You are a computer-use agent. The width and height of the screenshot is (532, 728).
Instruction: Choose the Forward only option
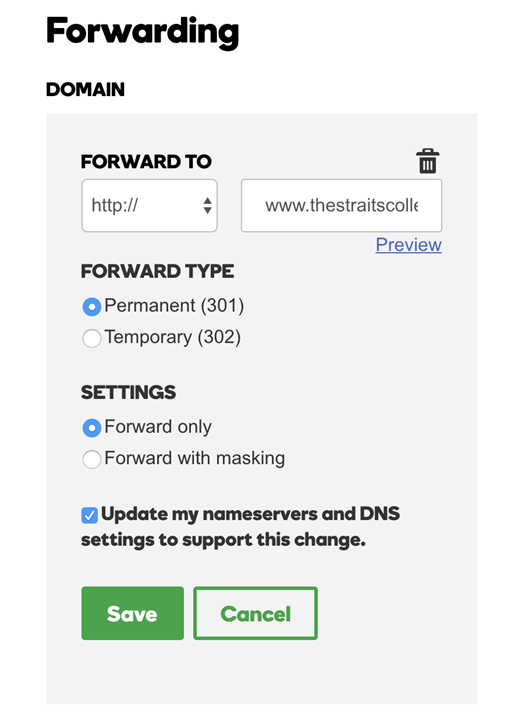point(91,428)
